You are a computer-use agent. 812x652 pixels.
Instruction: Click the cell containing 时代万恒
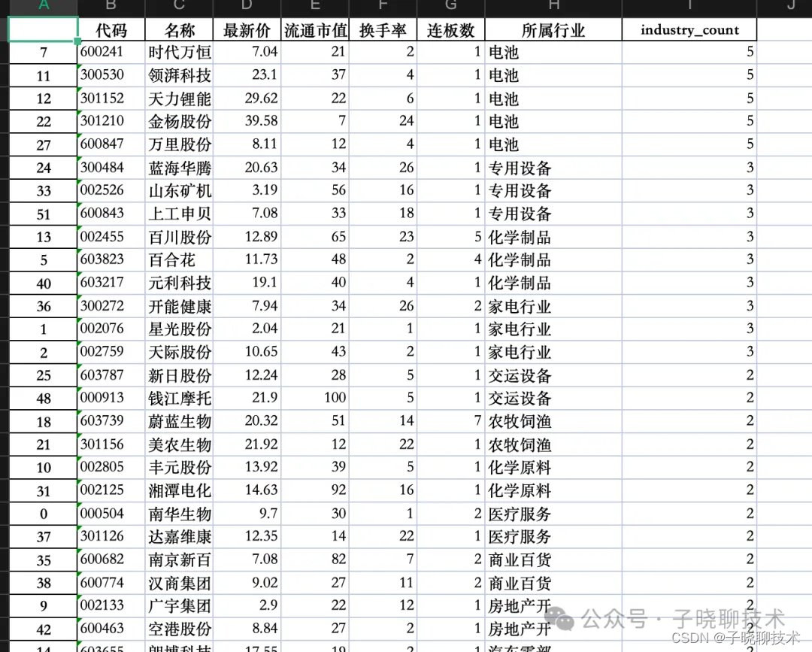tap(178, 53)
